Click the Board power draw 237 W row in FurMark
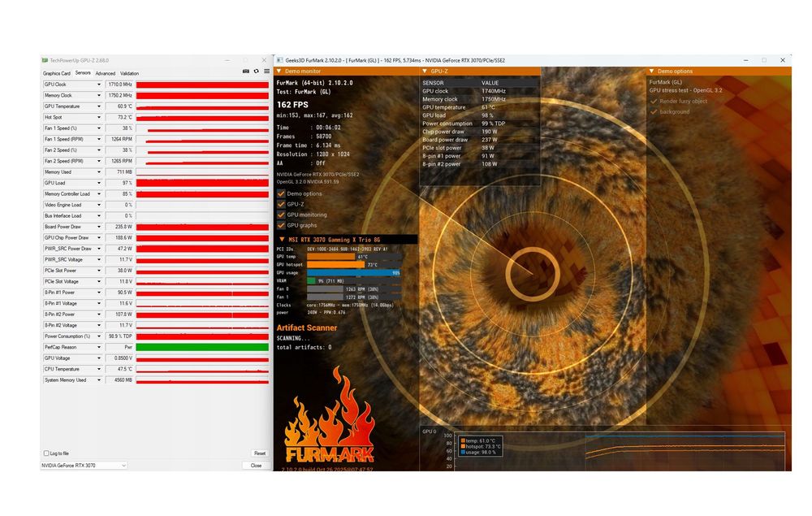The width and height of the screenshot is (812, 516). [480, 140]
